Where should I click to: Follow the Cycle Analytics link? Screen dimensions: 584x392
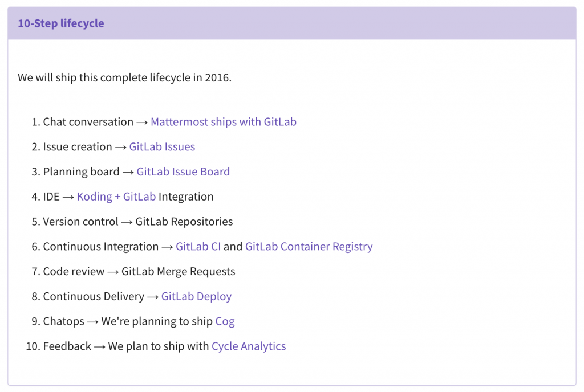(x=249, y=346)
